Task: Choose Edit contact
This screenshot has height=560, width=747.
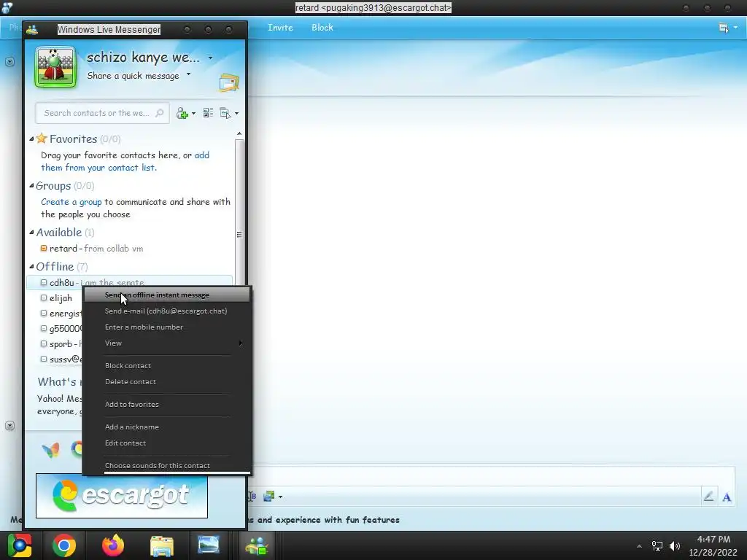Action: pyautogui.click(x=167, y=443)
